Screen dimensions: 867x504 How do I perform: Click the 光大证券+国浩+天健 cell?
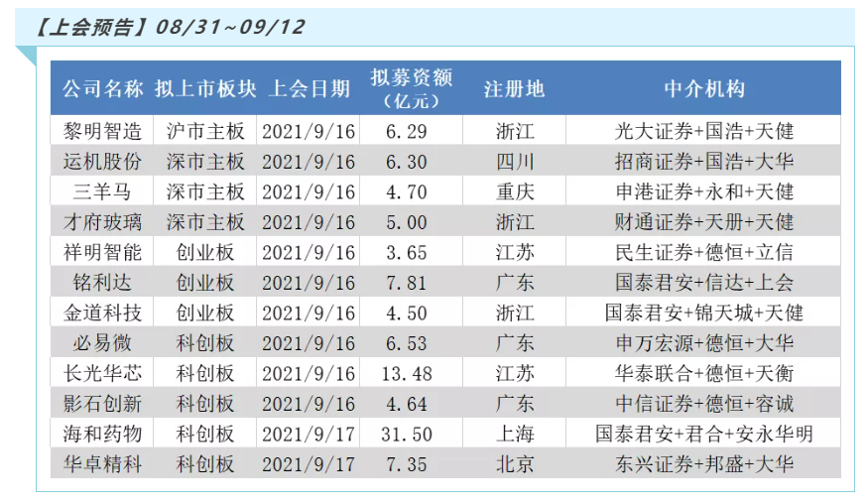click(x=704, y=131)
